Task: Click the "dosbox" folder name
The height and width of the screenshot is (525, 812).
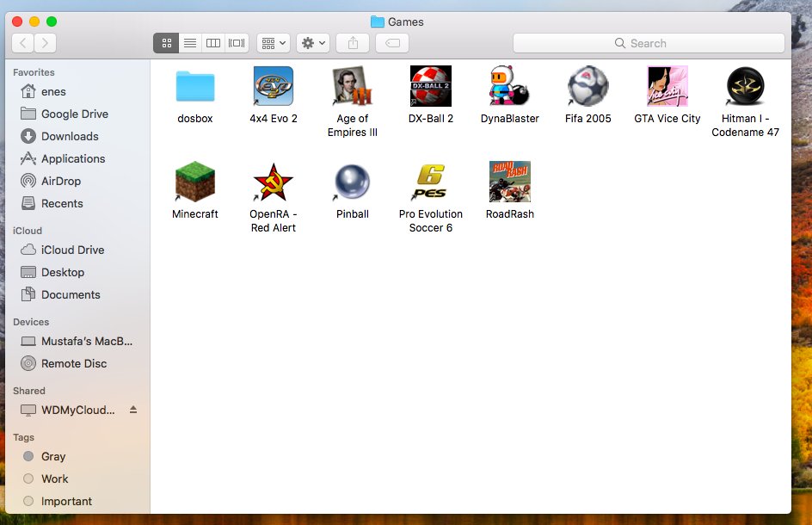Action: pyautogui.click(x=194, y=119)
